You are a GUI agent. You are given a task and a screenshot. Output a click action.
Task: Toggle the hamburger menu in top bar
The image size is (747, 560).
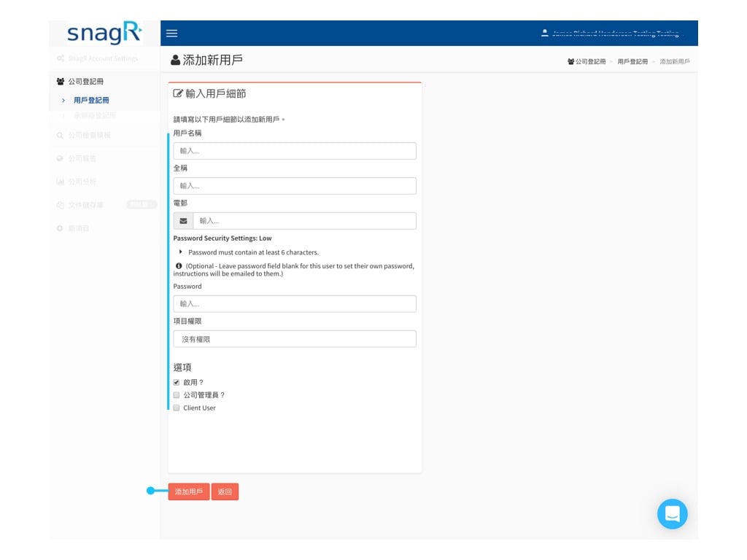click(x=171, y=34)
